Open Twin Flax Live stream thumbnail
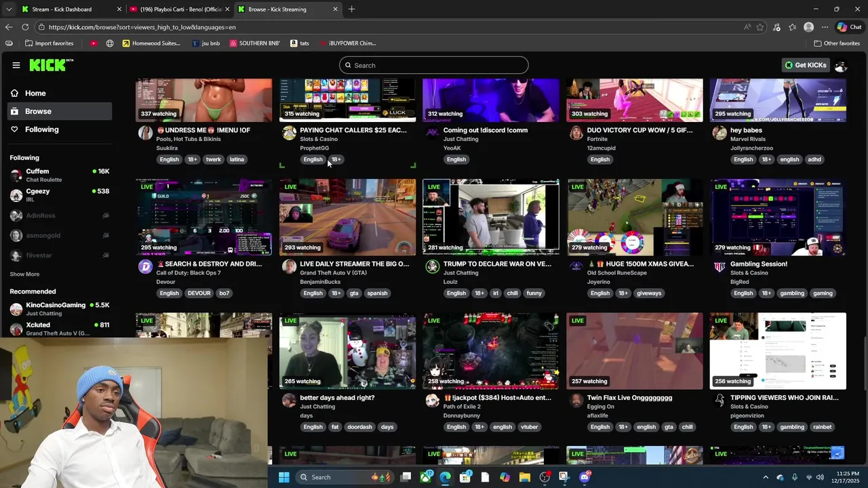This screenshot has width=868, height=488. coord(635,351)
